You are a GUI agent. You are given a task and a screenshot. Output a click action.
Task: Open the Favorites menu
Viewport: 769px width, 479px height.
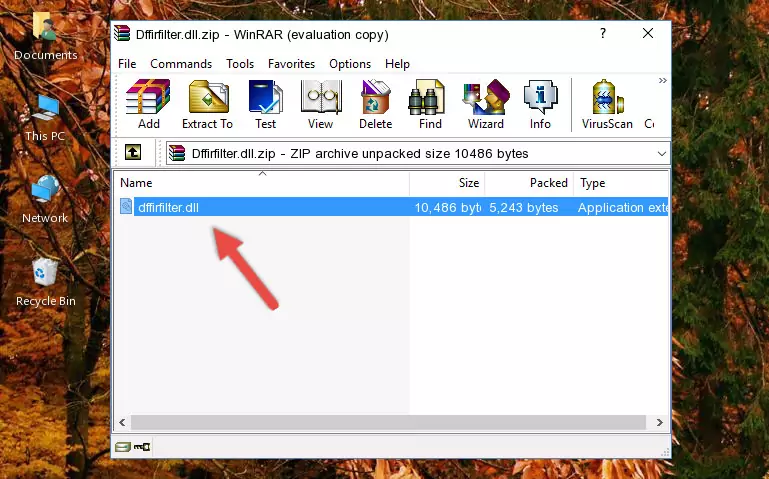point(291,64)
